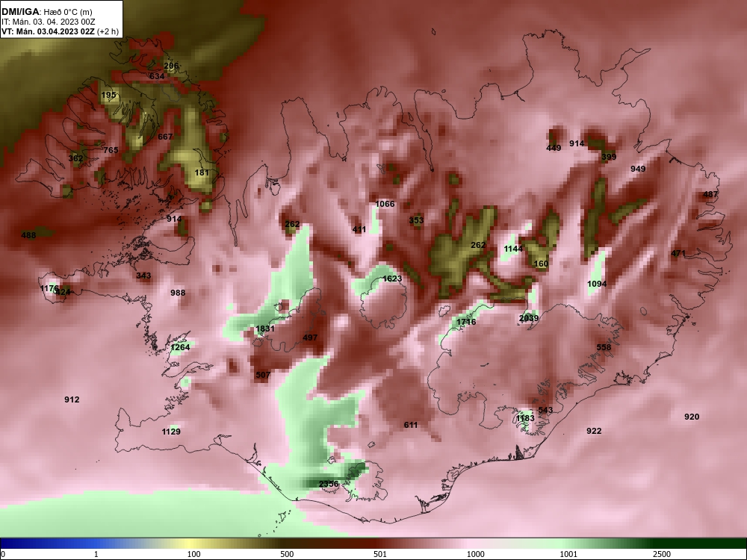747x560 pixels.
Task: Click the 206 height value
Action: (x=171, y=66)
